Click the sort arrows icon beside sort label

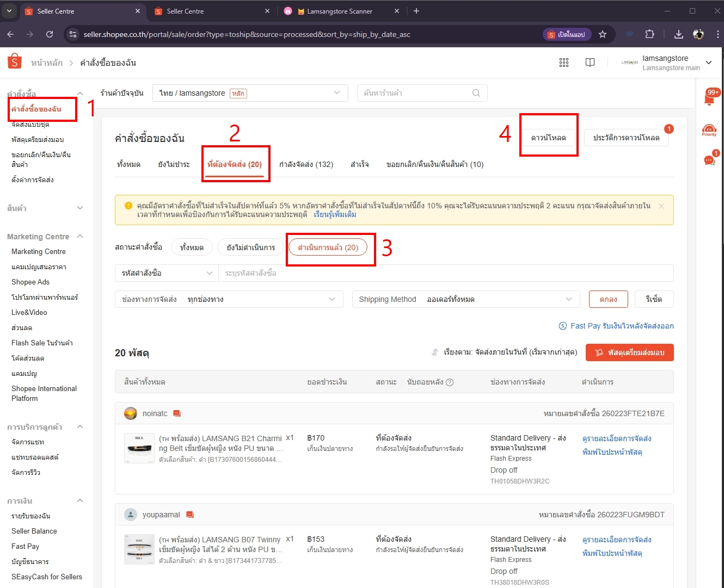pyautogui.click(x=435, y=352)
